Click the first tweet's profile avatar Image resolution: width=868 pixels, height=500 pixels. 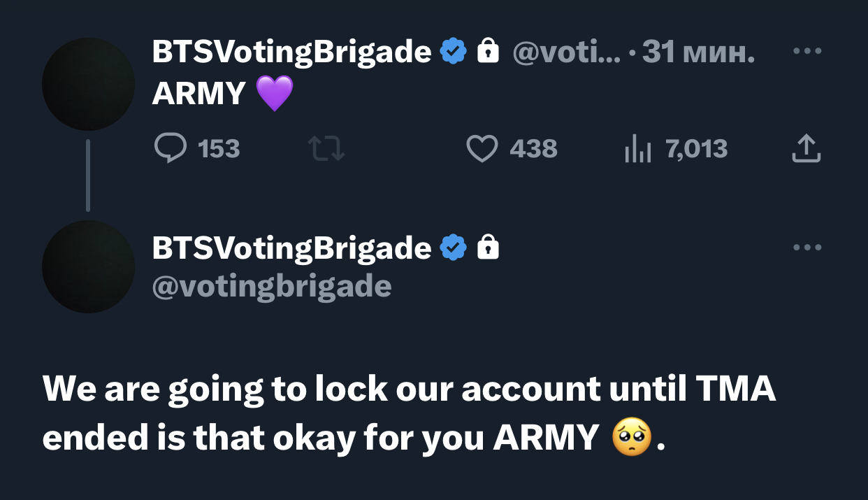tap(88, 84)
